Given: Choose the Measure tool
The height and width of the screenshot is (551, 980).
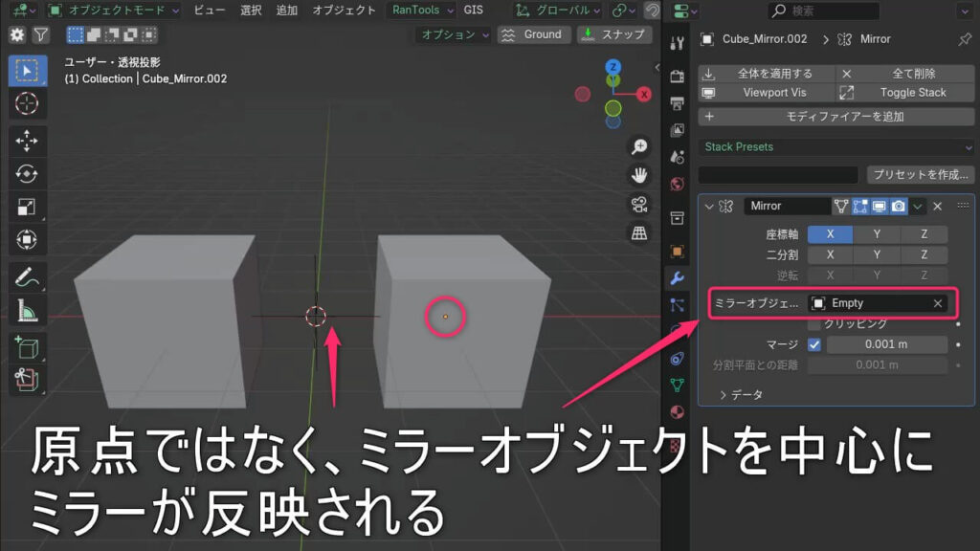Looking at the screenshot, I should pyautogui.click(x=27, y=311).
